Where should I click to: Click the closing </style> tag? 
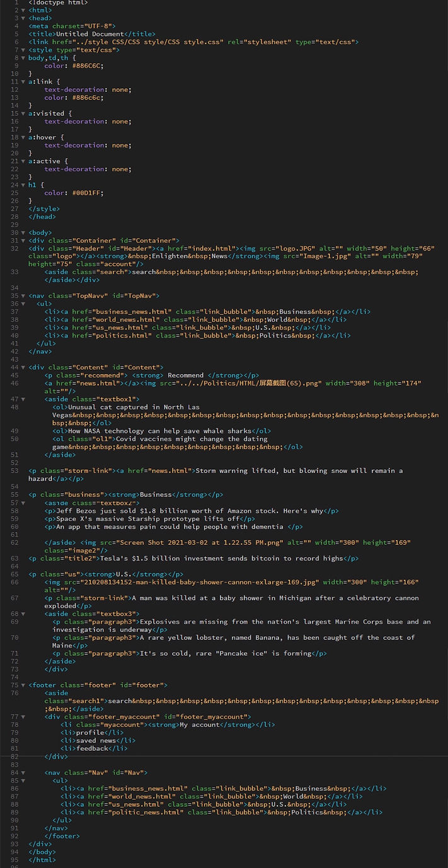pos(44,208)
